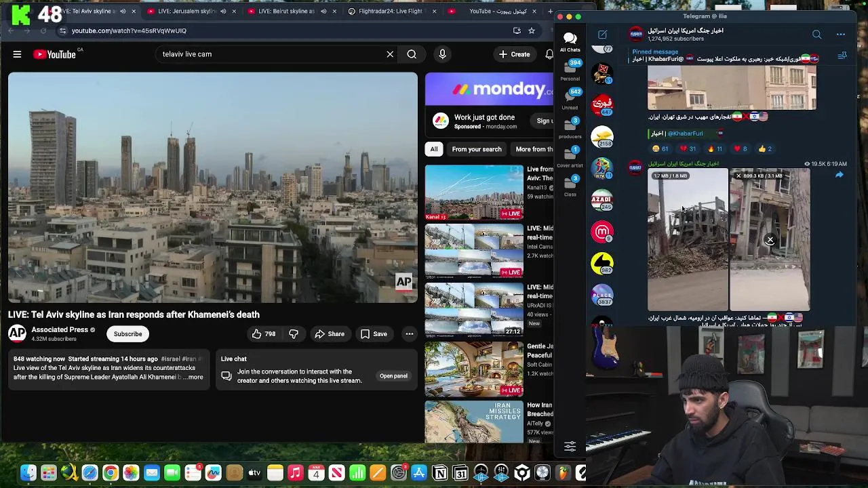Screen dimensions: 868x488
Task: Open the 27:12 duration video thumbnail
Action: click(x=474, y=310)
